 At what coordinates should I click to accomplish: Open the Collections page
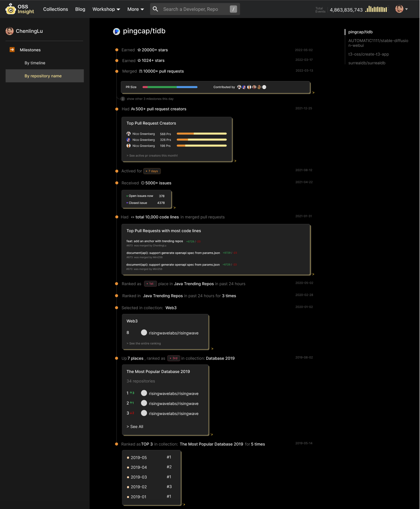pos(56,9)
